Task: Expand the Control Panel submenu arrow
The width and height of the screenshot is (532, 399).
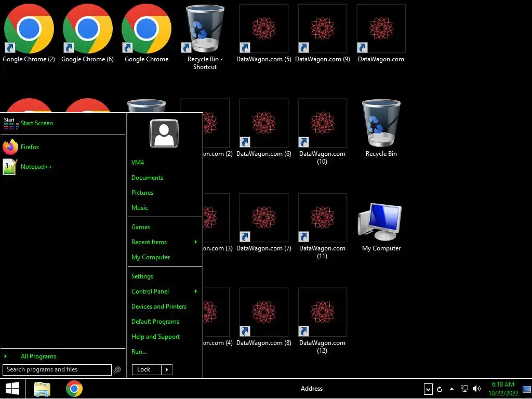Action: click(195, 291)
